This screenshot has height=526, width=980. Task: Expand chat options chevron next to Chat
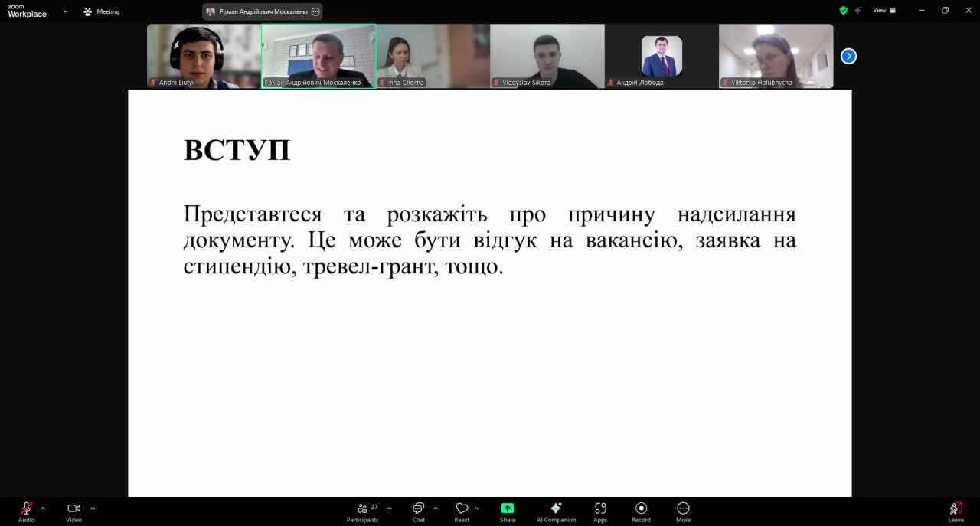(x=436, y=508)
